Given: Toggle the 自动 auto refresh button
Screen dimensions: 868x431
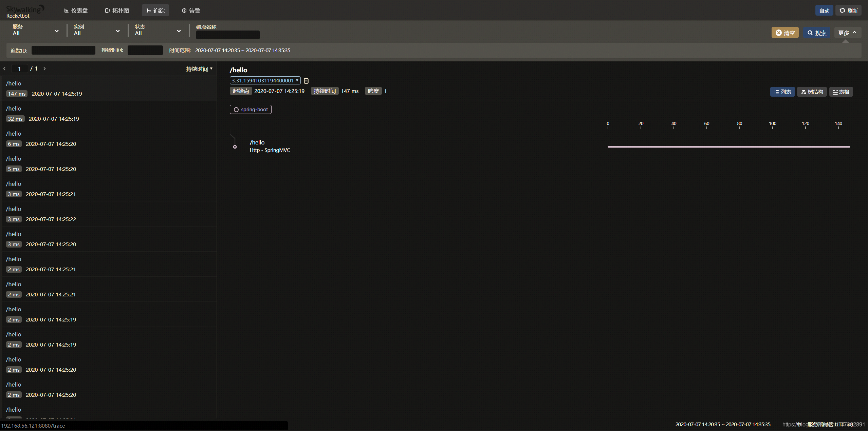Looking at the screenshot, I should 824,11.
